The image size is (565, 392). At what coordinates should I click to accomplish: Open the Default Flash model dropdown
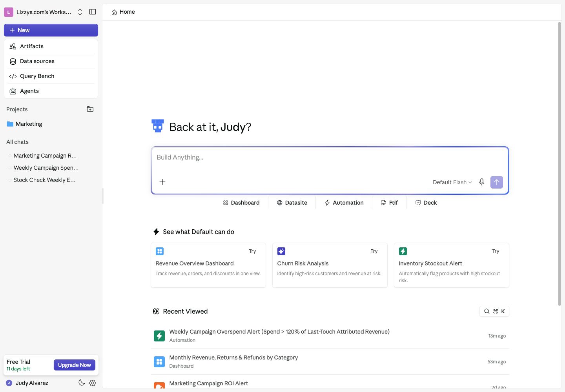(452, 182)
